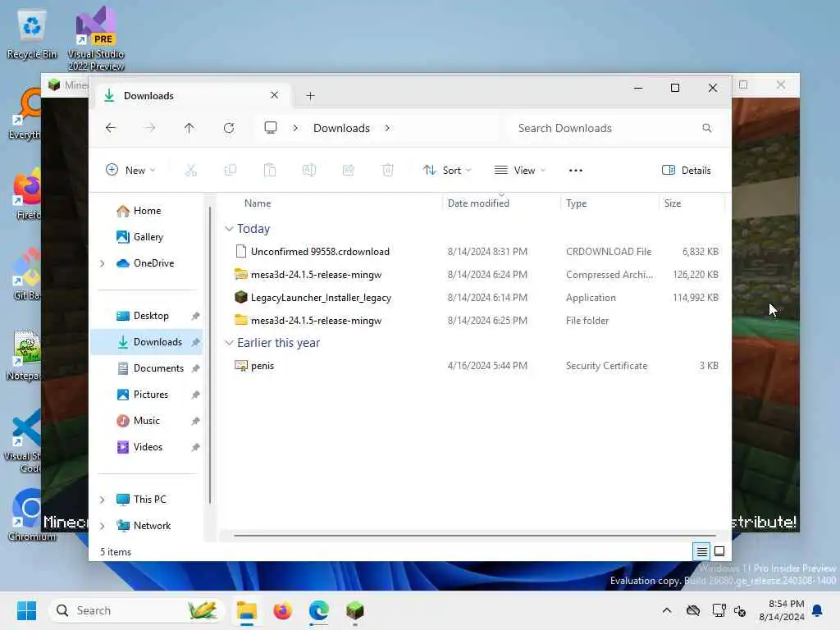
Task: Click Downloads breadcrumb in address bar
Action: (341, 128)
